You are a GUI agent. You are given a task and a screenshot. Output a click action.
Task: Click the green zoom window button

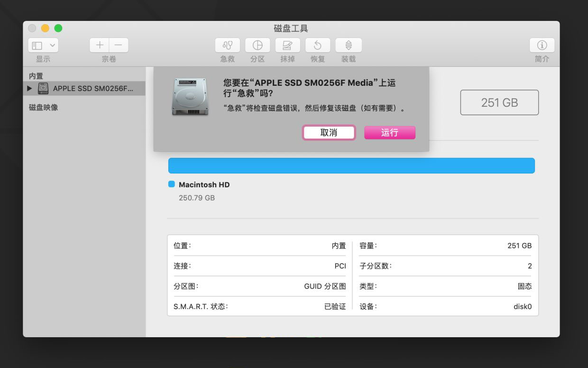point(58,28)
